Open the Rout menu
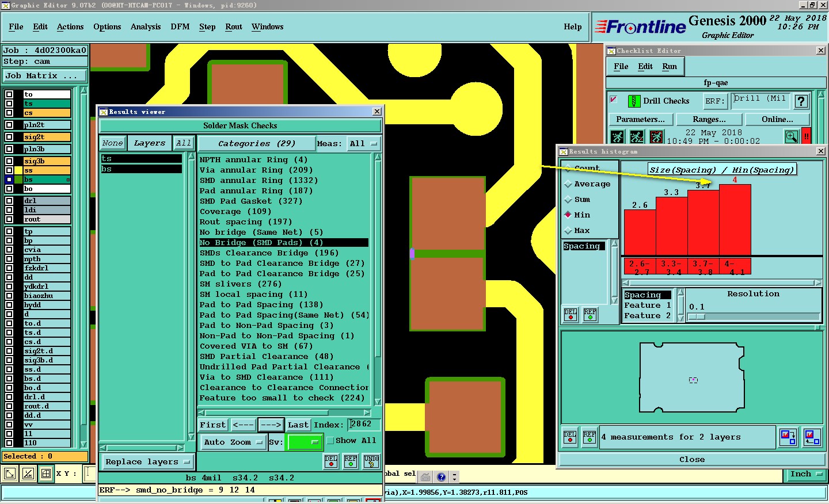The height and width of the screenshot is (504, 829). click(234, 26)
